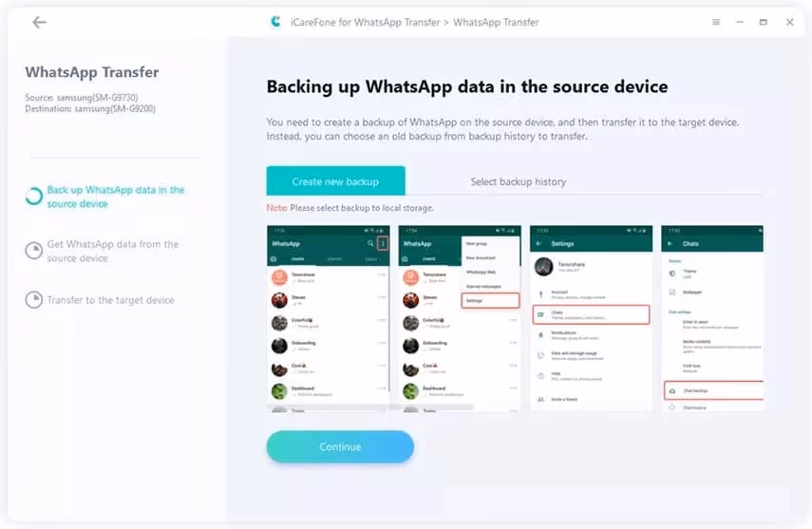Open second tutorial screenshot with Settings menu highlighted

coord(460,319)
